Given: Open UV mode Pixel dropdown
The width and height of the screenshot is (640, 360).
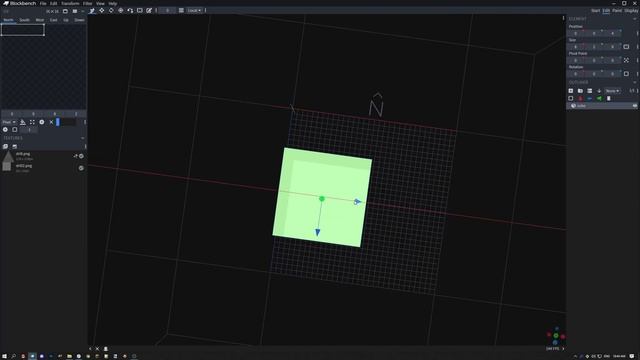Looking at the screenshot, I should pyautogui.click(x=9, y=122).
